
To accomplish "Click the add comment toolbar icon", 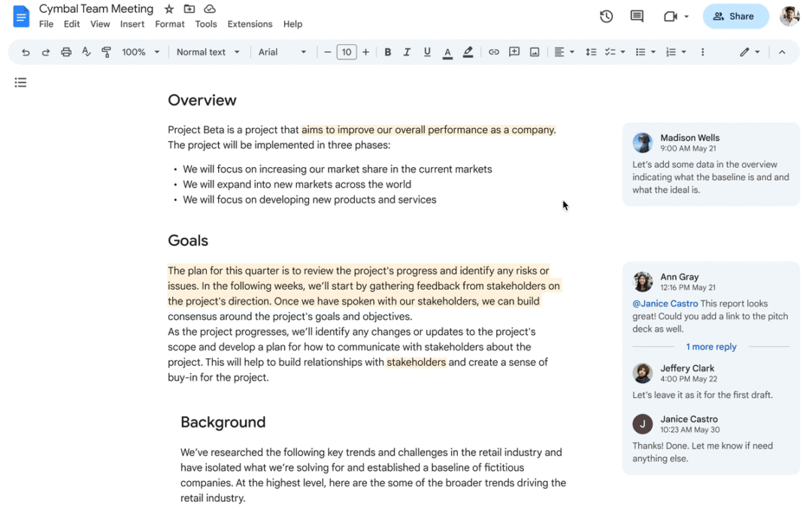I will point(514,52).
